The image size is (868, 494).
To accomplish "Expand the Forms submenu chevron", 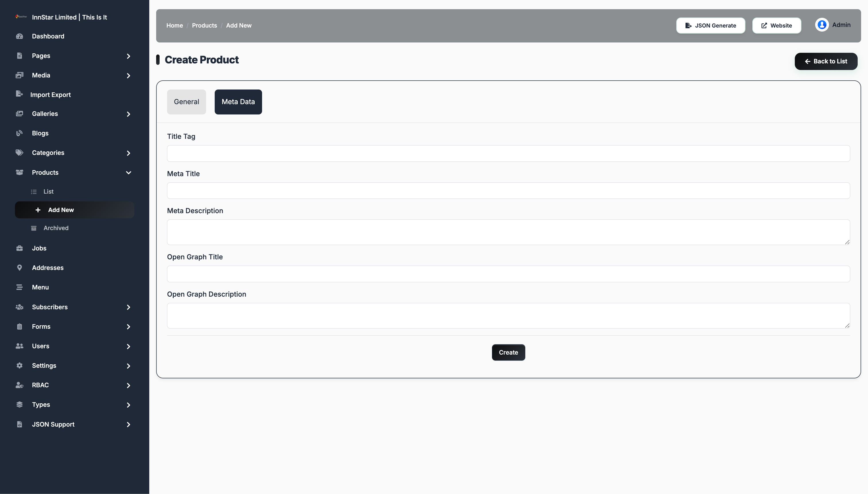I will (x=128, y=327).
